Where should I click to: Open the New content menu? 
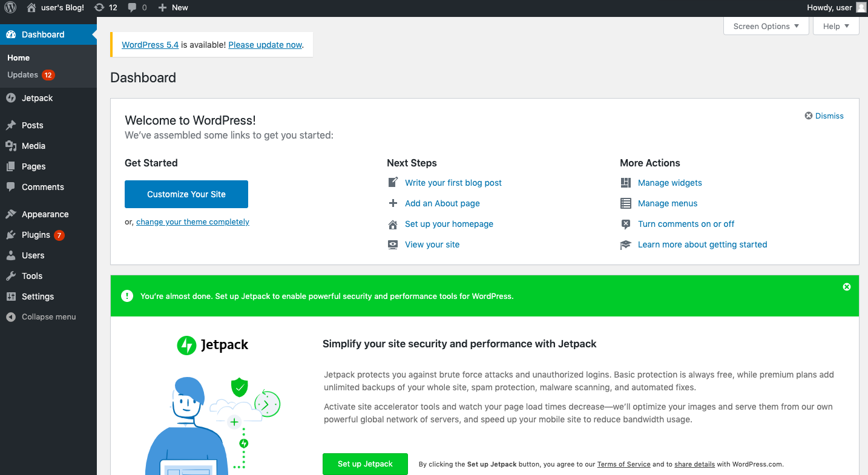coord(173,8)
